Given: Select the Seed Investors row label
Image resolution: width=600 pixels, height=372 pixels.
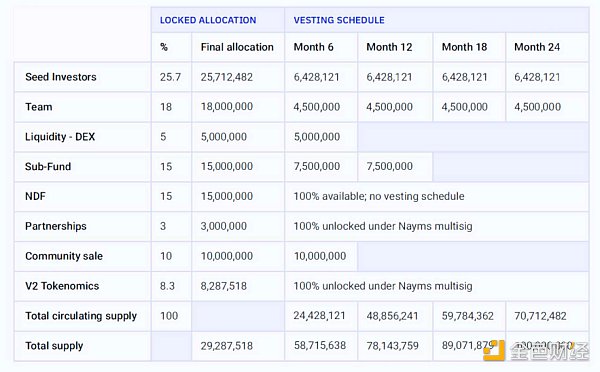Looking at the screenshot, I should click(x=60, y=77).
